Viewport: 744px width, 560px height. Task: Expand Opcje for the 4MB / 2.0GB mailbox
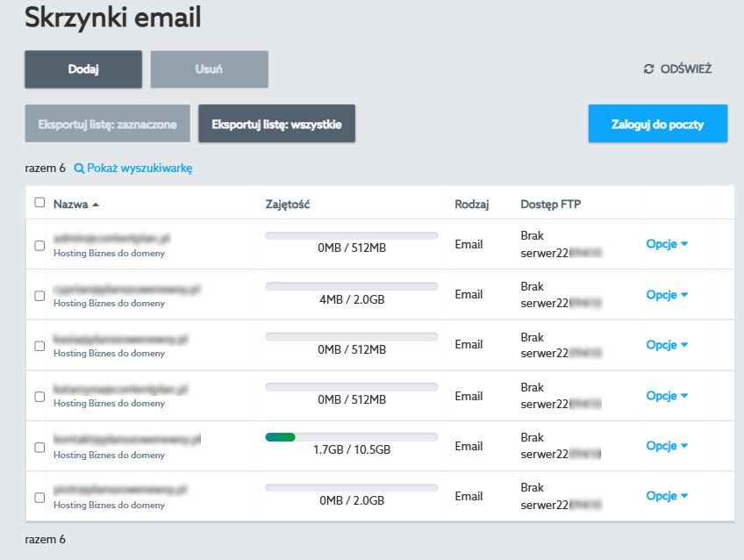click(x=667, y=295)
